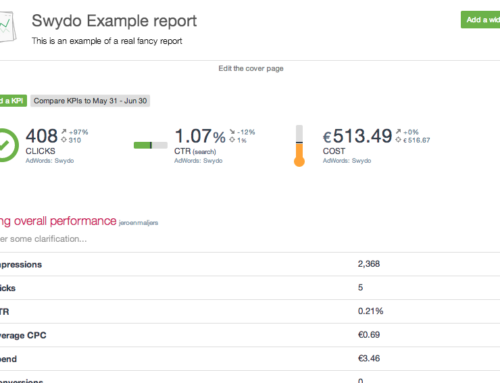Click the overall performance pink heading

coord(58,221)
